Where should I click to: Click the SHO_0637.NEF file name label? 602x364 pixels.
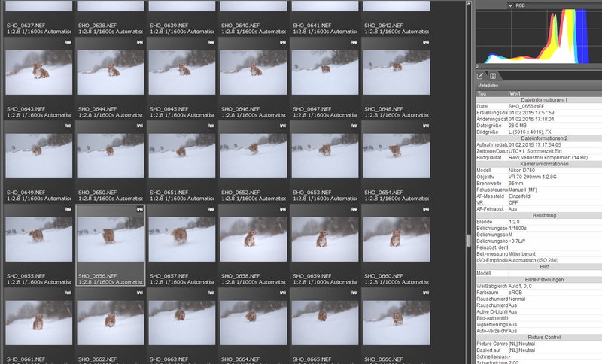(26, 26)
